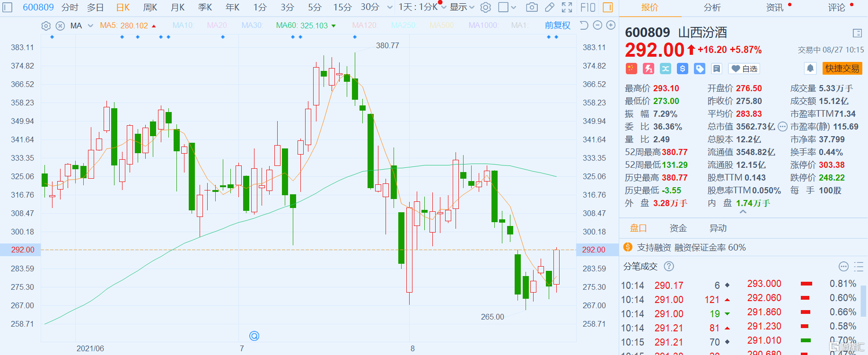868x355 pixels.
Task: Click the teal shuffle arrows icon
Action: point(665,69)
